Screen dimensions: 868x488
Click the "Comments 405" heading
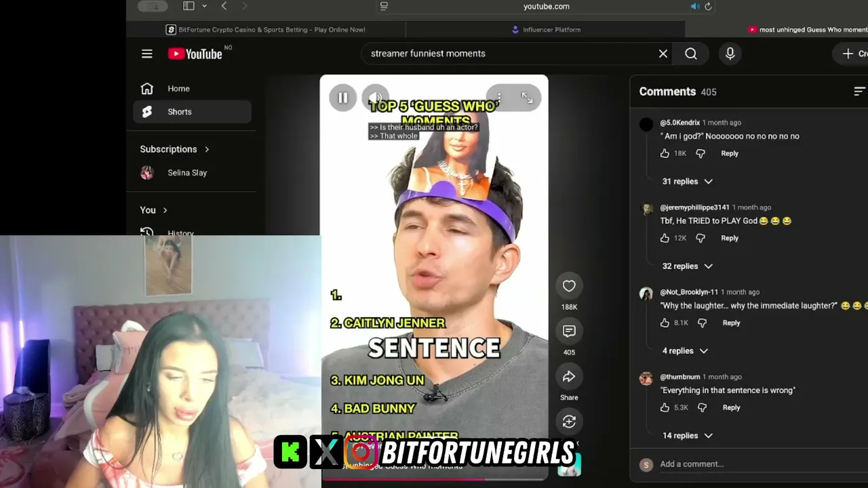click(x=677, y=91)
